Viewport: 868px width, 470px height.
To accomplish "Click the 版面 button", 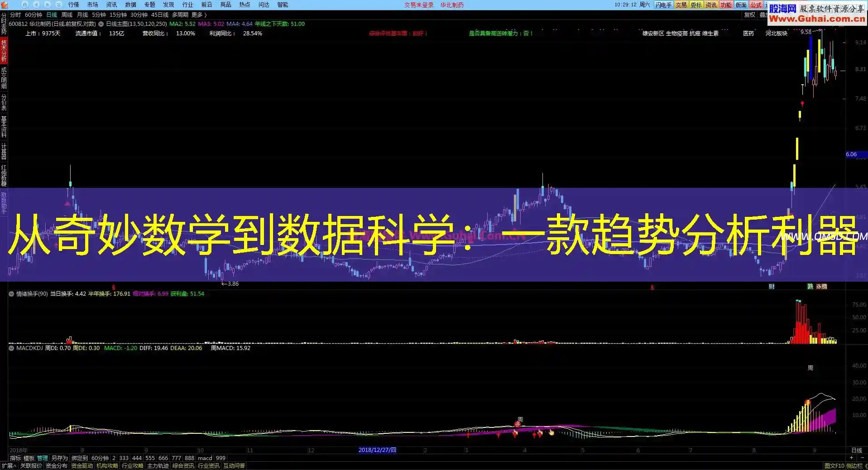I will click(741, 5).
